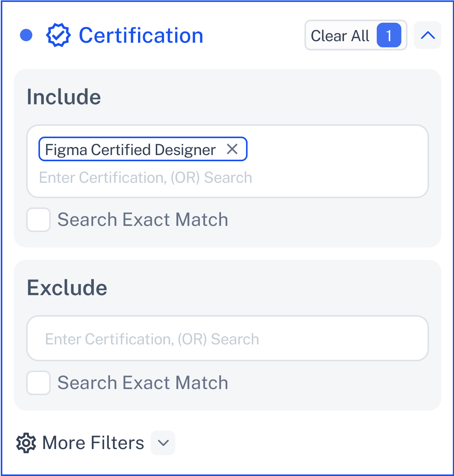The image size is (454, 476).
Task: Expand the More Filters dropdown arrow
Action: tap(163, 443)
